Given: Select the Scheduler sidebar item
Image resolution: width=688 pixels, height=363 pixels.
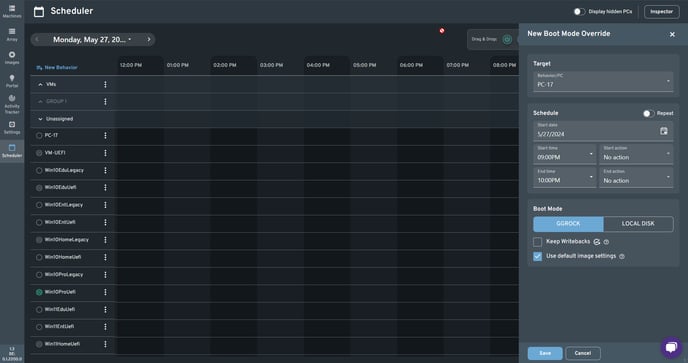Looking at the screenshot, I should pos(12,151).
